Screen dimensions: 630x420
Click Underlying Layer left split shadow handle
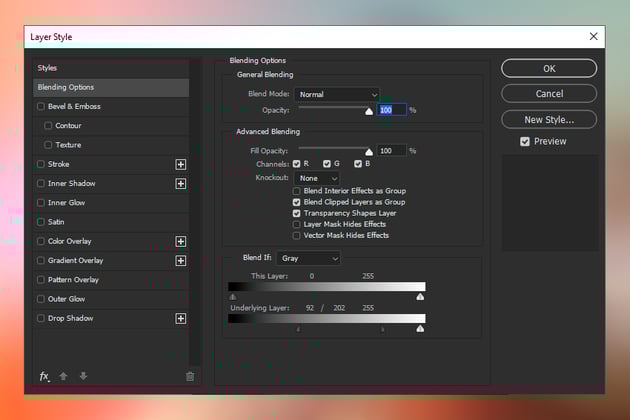298,329
